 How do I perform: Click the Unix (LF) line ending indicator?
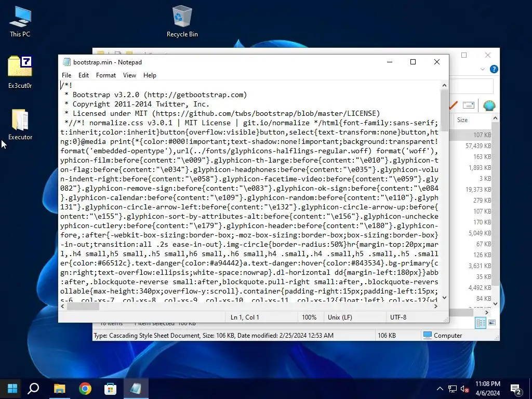point(340,317)
